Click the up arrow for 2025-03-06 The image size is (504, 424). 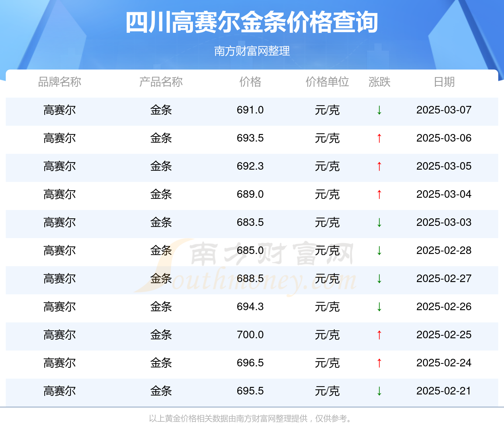(x=379, y=138)
